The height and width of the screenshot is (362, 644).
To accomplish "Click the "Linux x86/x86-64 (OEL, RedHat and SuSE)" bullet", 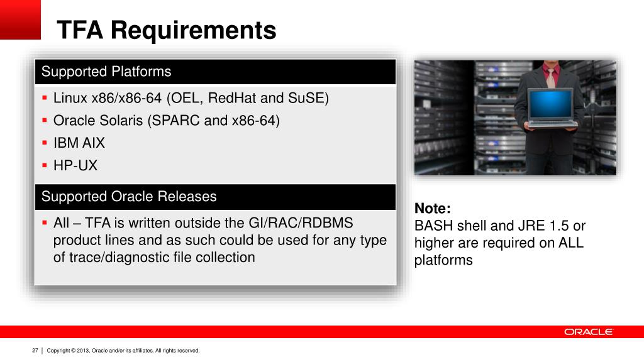I will pyautogui.click(x=191, y=98).
